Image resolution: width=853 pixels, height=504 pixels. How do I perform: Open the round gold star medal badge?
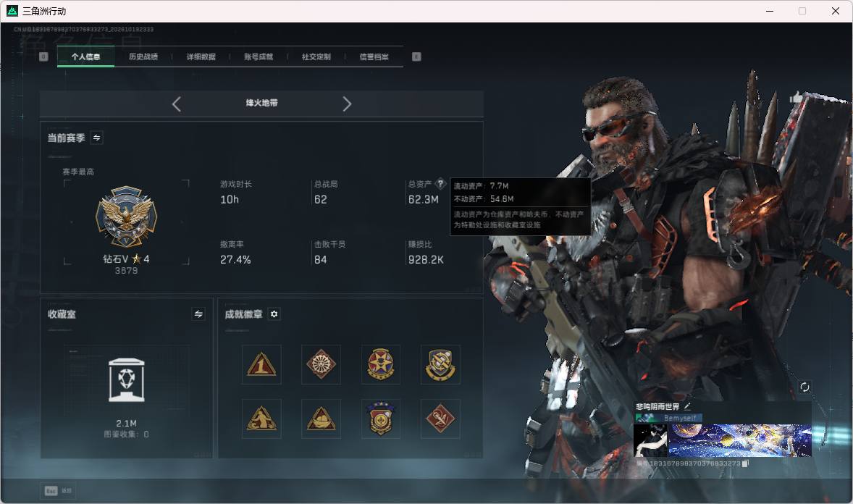381,365
